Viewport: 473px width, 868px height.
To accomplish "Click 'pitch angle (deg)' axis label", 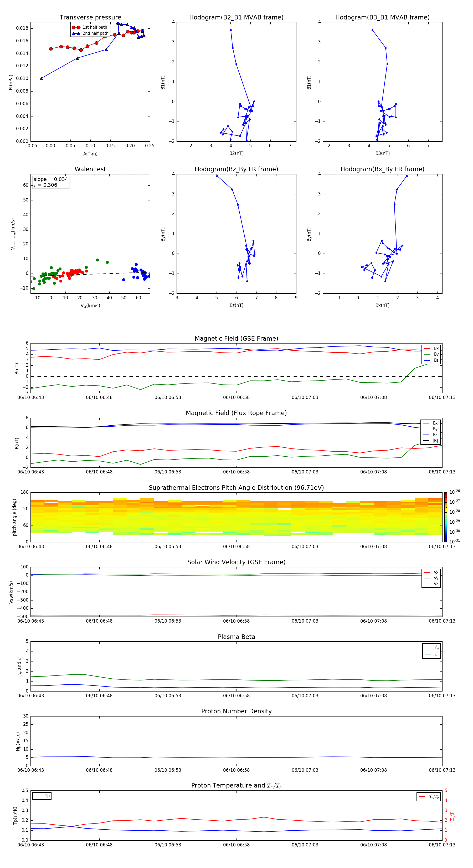I will click(x=14, y=517).
